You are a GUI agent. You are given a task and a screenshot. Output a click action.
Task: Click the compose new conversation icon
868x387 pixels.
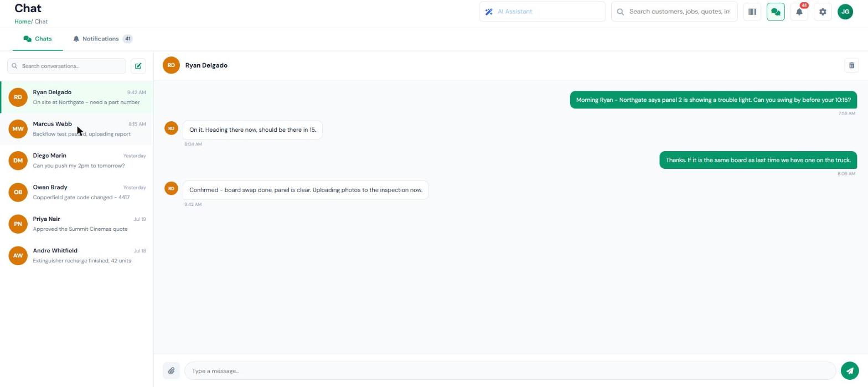[x=138, y=66]
